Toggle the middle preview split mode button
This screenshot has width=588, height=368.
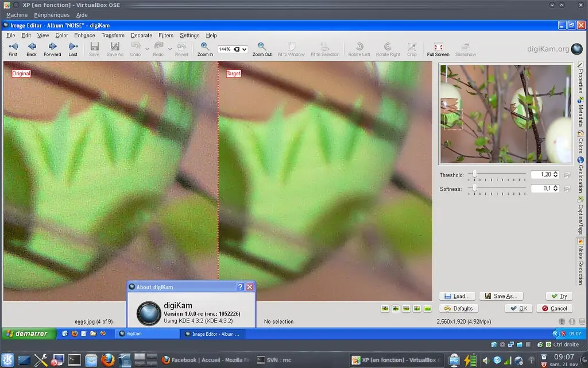pos(406,309)
